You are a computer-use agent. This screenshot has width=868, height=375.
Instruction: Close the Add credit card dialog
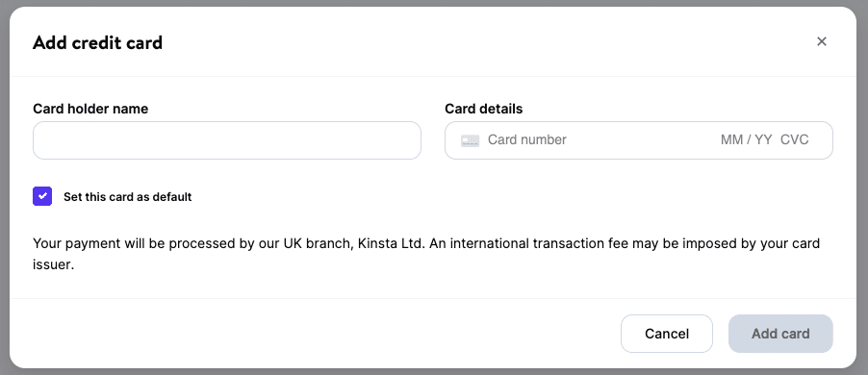[822, 41]
